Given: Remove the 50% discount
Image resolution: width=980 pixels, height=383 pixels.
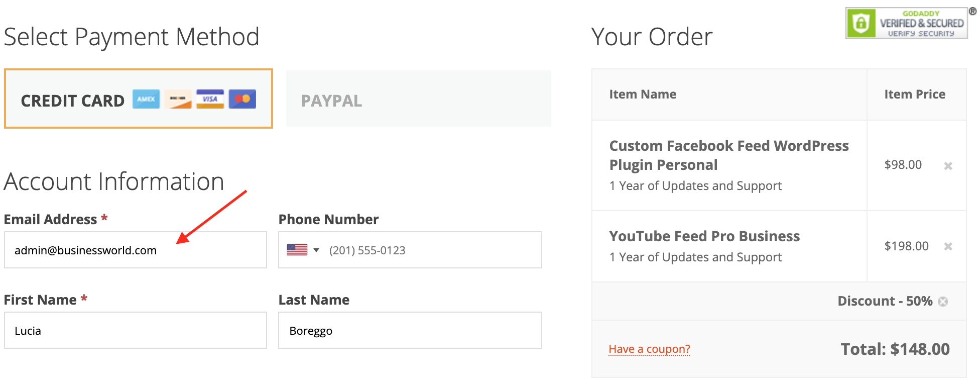Looking at the screenshot, I should [943, 302].
